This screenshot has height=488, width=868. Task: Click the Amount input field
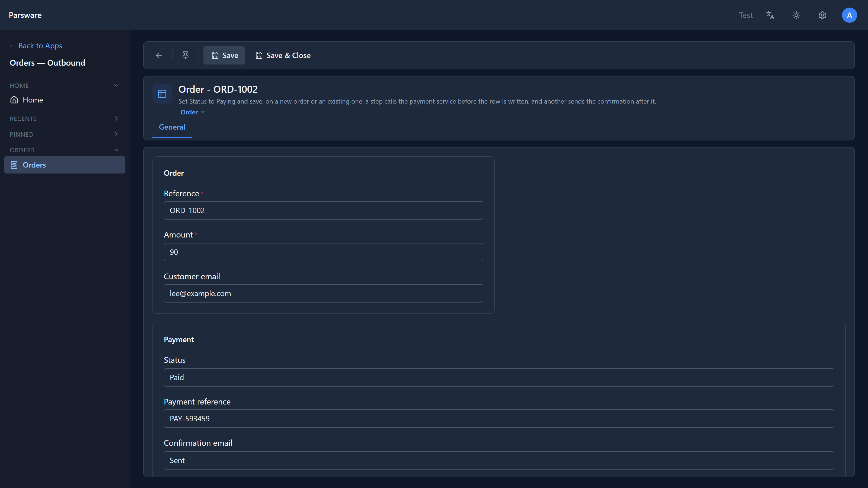(x=323, y=252)
